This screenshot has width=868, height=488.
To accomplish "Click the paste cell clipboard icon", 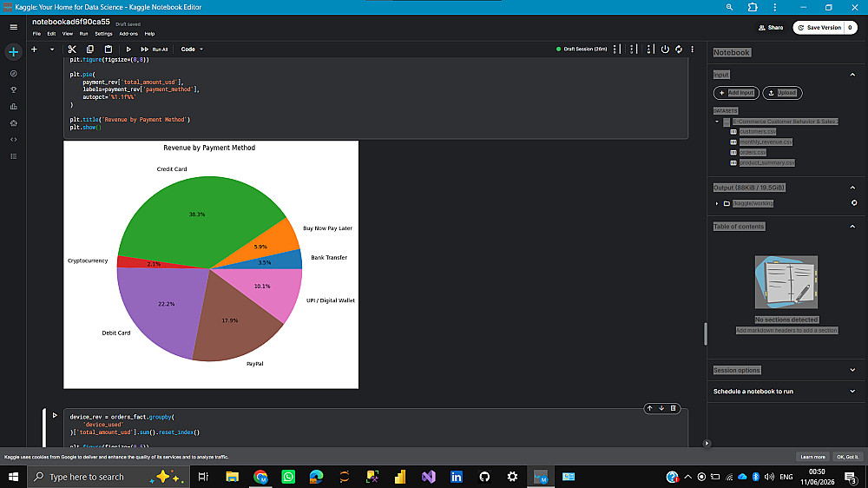I will [108, 49].
